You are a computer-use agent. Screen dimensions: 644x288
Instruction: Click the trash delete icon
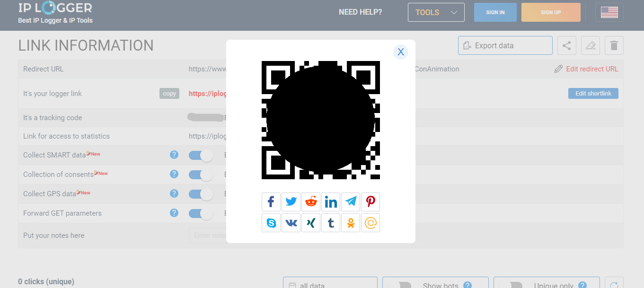point(614,45)
